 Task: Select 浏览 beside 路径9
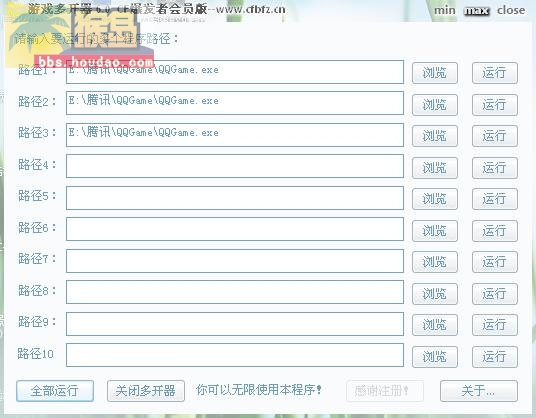coord(434,325)
